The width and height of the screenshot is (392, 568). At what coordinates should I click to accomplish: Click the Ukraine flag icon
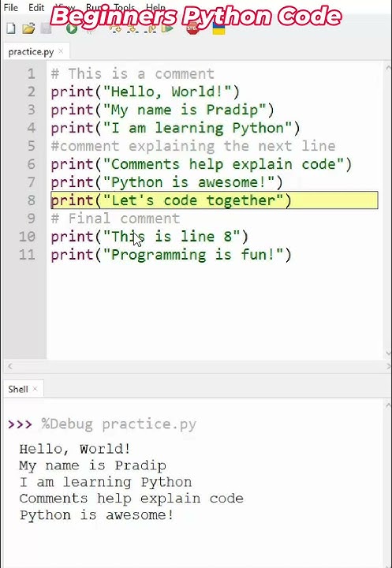tap(218, 28)
